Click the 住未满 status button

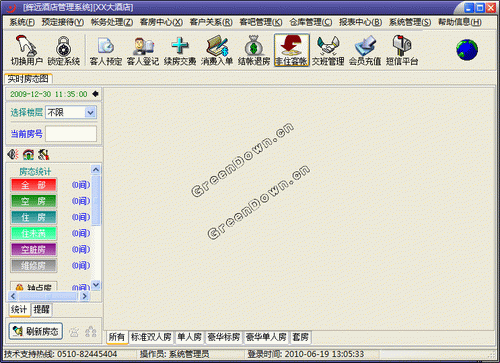(x=34, y=233)
